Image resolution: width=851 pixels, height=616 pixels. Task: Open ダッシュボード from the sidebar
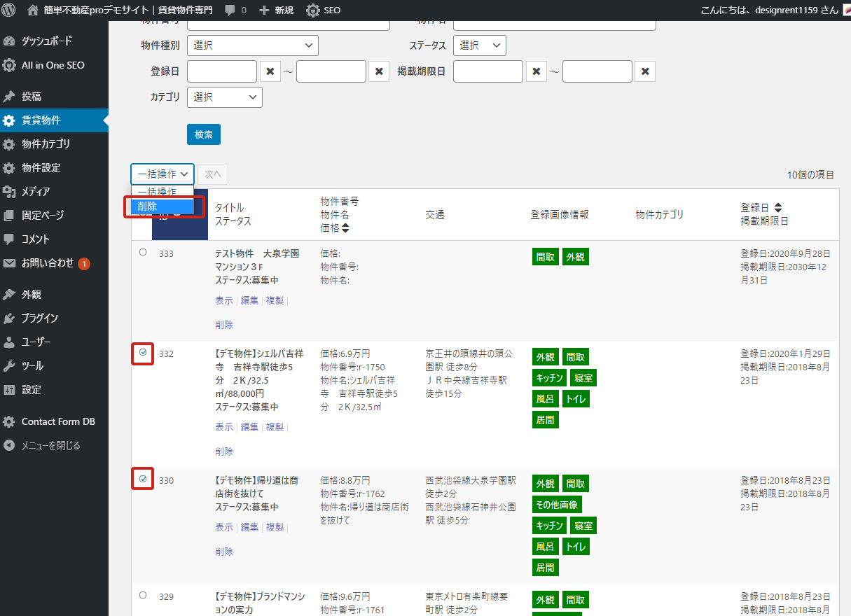coord(46,41)
